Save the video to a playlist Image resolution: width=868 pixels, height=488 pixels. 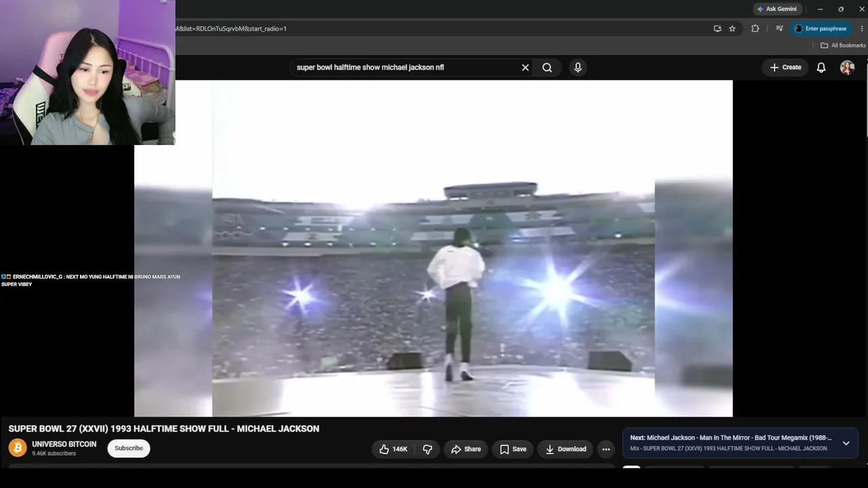513,449
